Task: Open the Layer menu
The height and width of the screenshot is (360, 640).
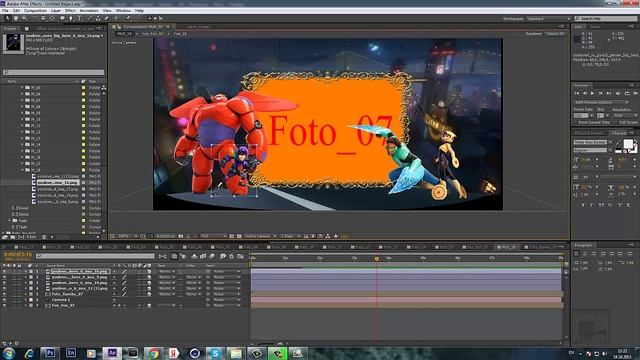Action: [56, 11]
